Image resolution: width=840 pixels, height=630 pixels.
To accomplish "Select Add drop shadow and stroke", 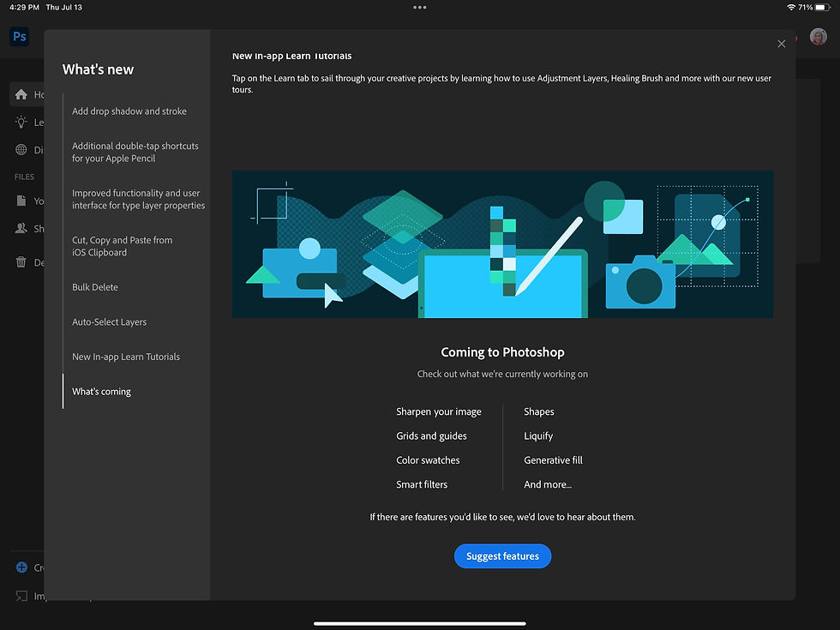I will (129, 111).
